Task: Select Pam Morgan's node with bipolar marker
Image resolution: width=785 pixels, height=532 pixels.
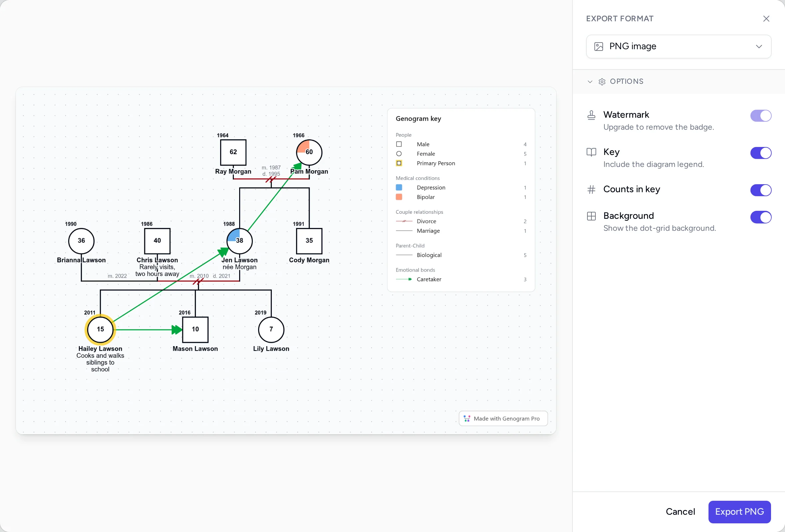Action: [309, 152]
